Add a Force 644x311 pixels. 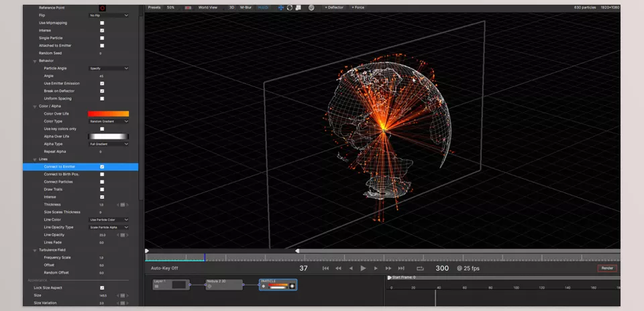(358, 7)
